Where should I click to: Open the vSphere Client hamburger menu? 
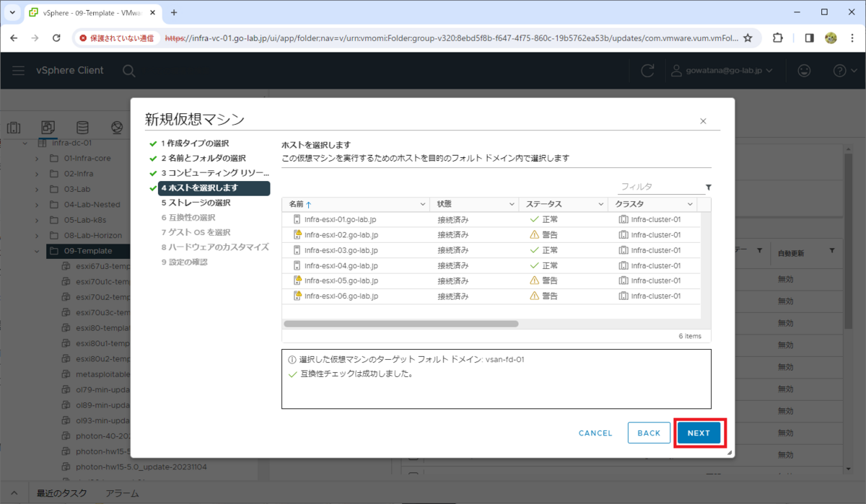19,70
